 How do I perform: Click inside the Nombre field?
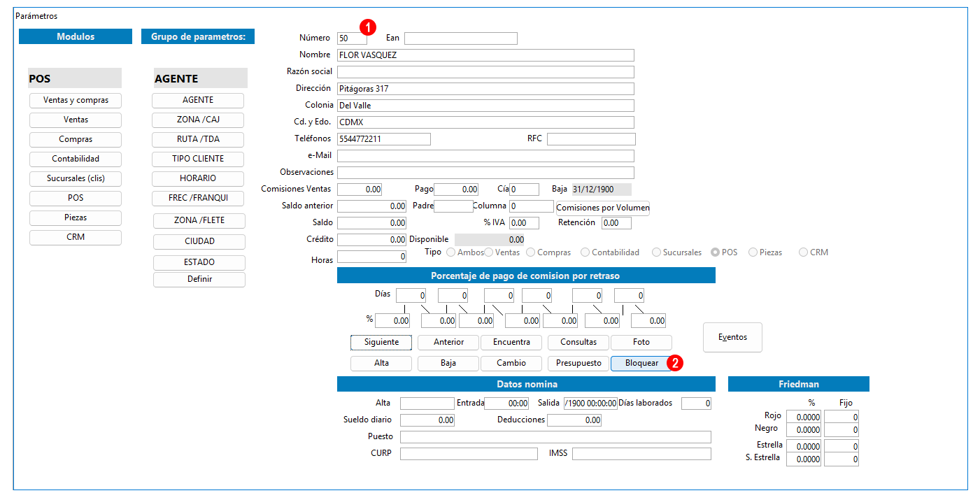(485, 55)
